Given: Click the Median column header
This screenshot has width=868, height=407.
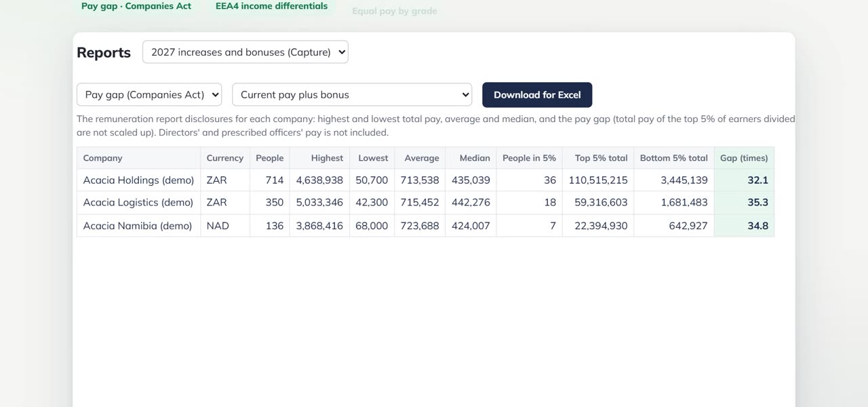Looking at the screenshot, I should [471, 158].
